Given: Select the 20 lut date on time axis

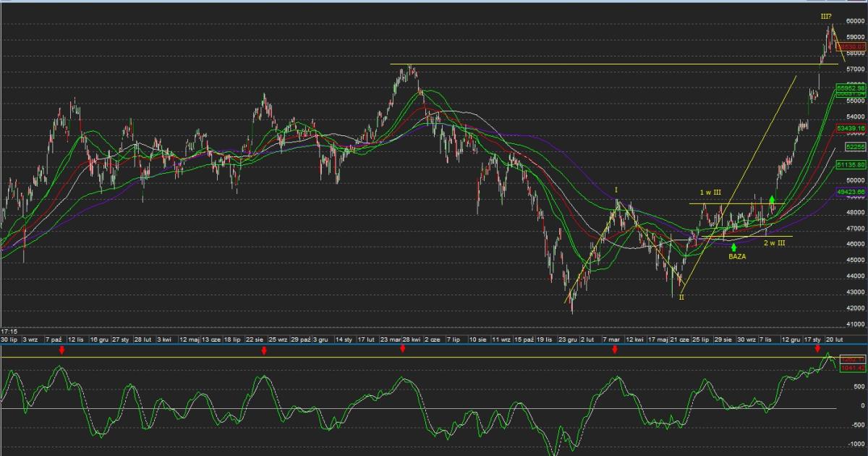Looking at the screenshot, I should (x=835, y=339).
